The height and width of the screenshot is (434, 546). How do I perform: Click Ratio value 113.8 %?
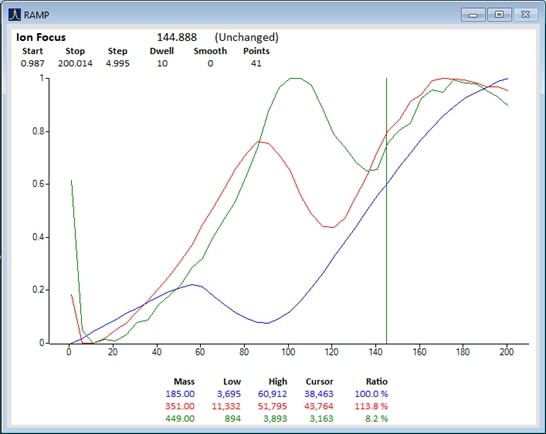[371, 406]
